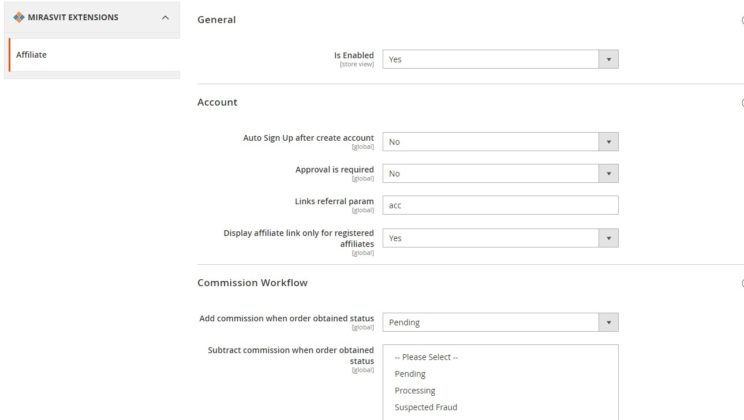Click the Mirasvit logo icon
This screenshot has width=744, height=420.
tap(18, 18)
